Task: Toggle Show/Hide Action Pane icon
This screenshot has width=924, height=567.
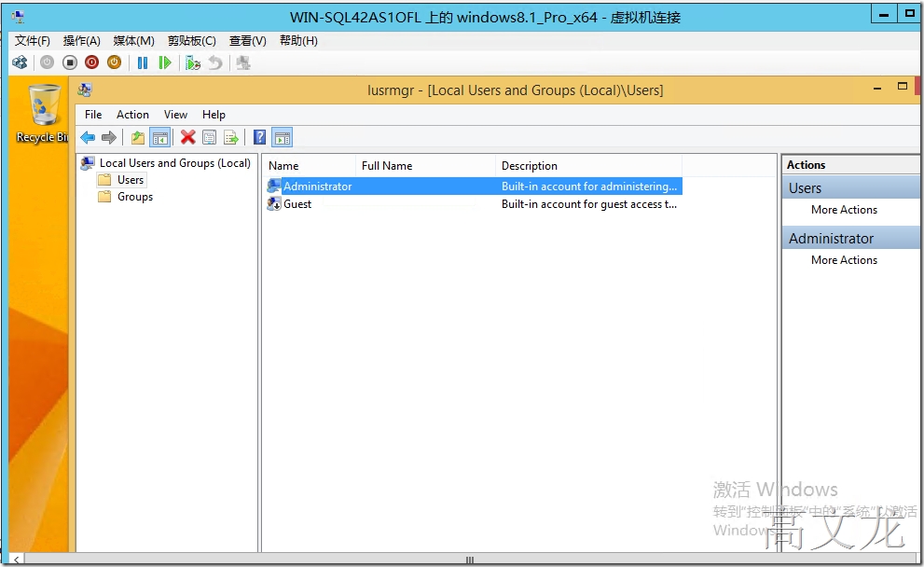Action: coord(283,138)
